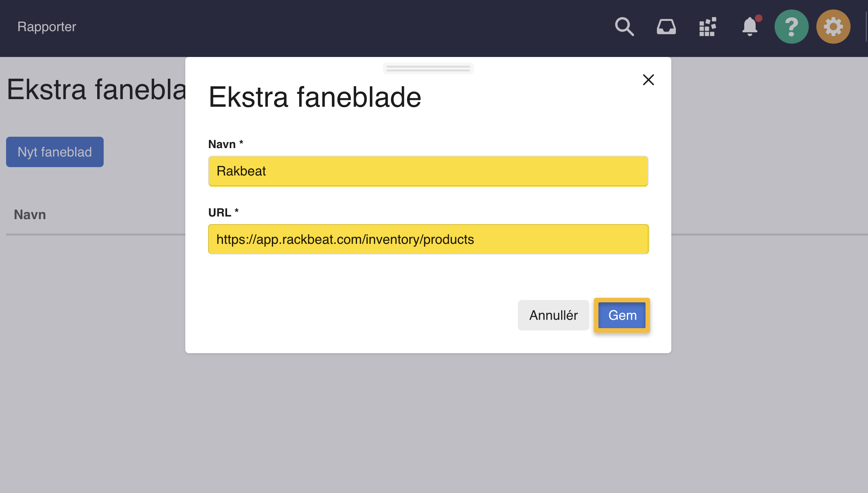Check notifications via the bell icon
The width and height of the screenshot is (868, 493).
pyautogui.click(x=749, y=27)
